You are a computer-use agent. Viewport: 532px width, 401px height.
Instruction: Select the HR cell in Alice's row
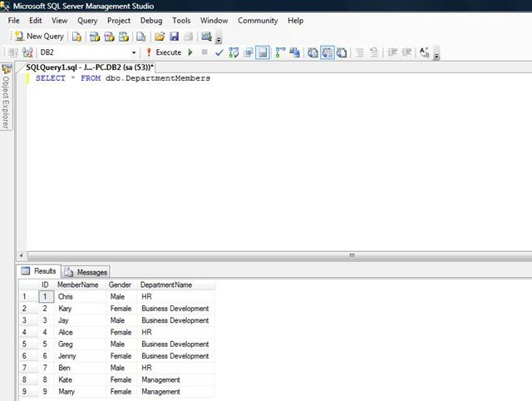(176, 332)
